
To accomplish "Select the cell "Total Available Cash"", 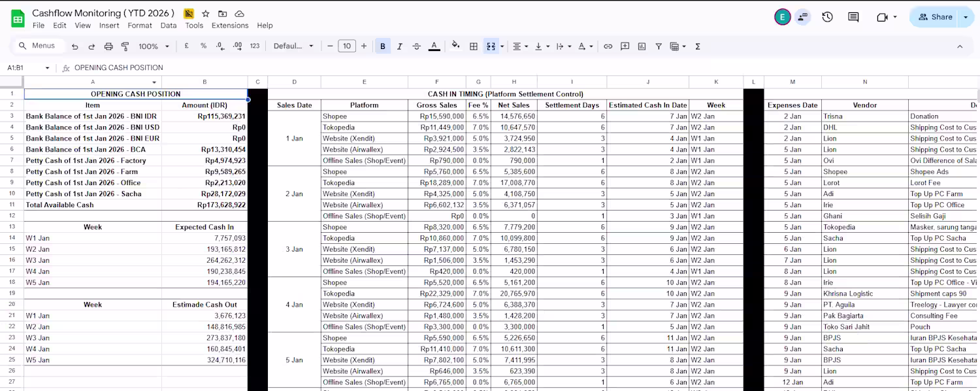I will pyautogui.click(x=93, y=205).
